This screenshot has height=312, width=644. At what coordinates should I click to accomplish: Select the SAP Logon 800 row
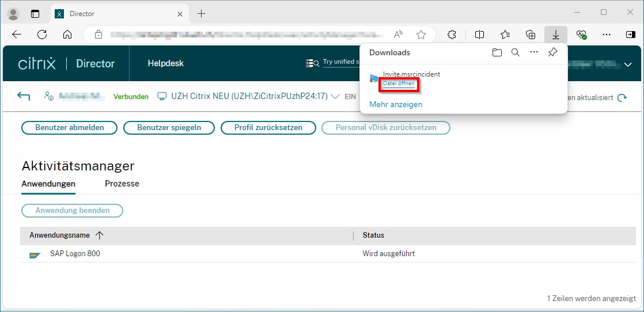(75, 254)
